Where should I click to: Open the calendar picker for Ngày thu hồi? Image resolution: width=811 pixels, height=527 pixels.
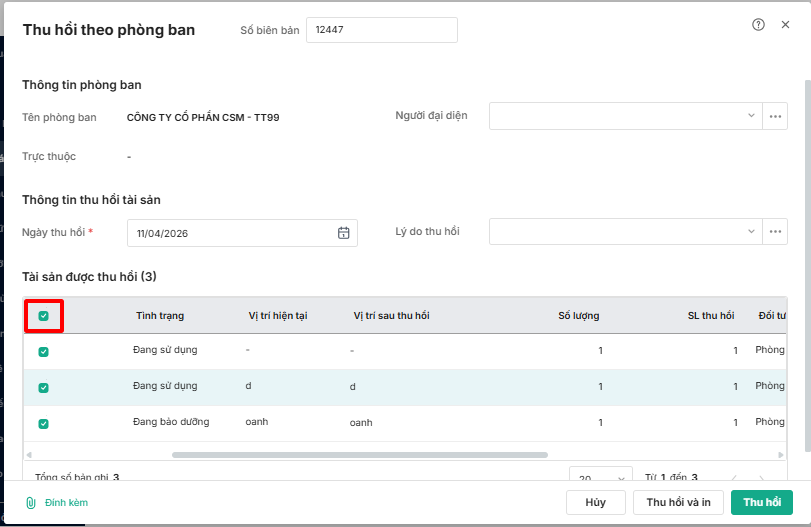coord(343,233)
